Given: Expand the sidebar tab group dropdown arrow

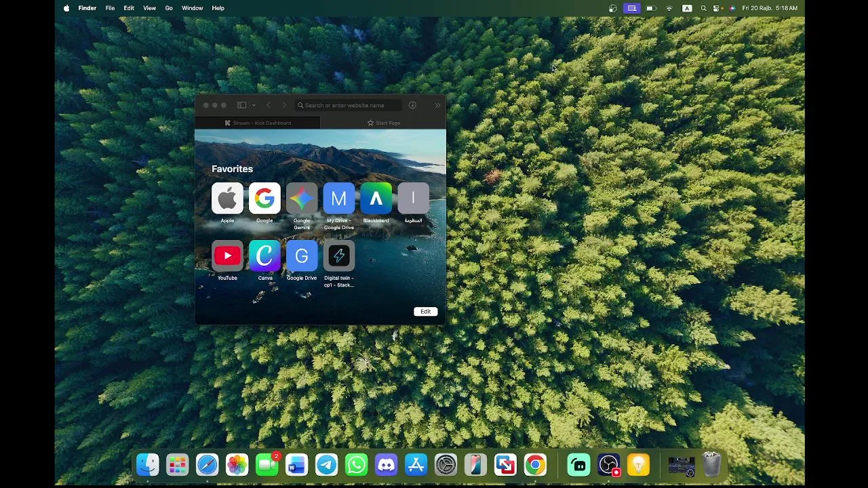Looking at the screenshot, I should coord(254,105).
